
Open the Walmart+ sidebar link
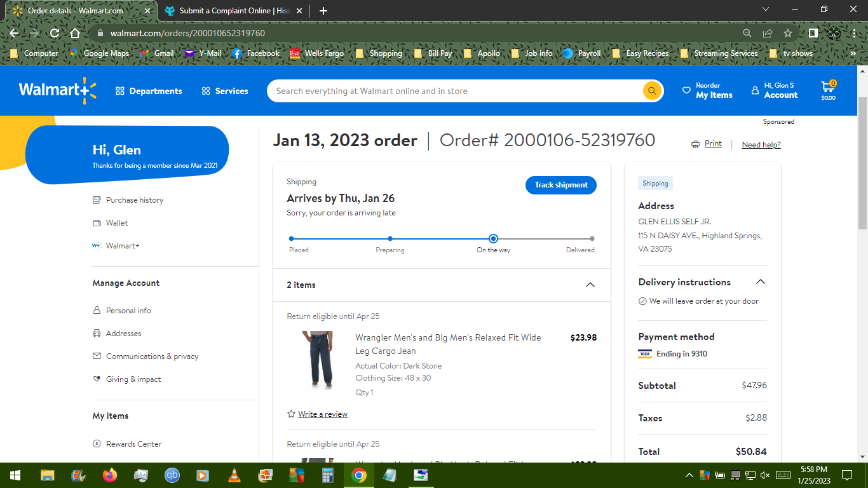pyautogui.click(x=123, y=246)
